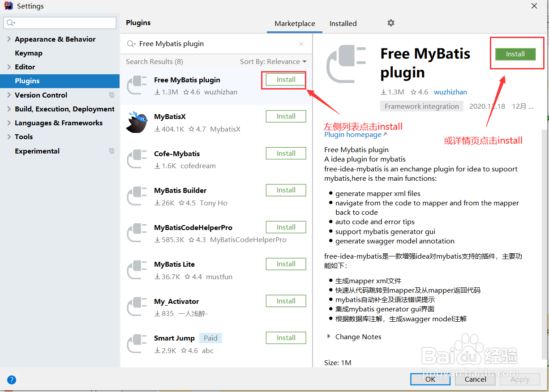
Task: Select the MyBatis Builder plugin name
Action: click(x=180, y=191)
